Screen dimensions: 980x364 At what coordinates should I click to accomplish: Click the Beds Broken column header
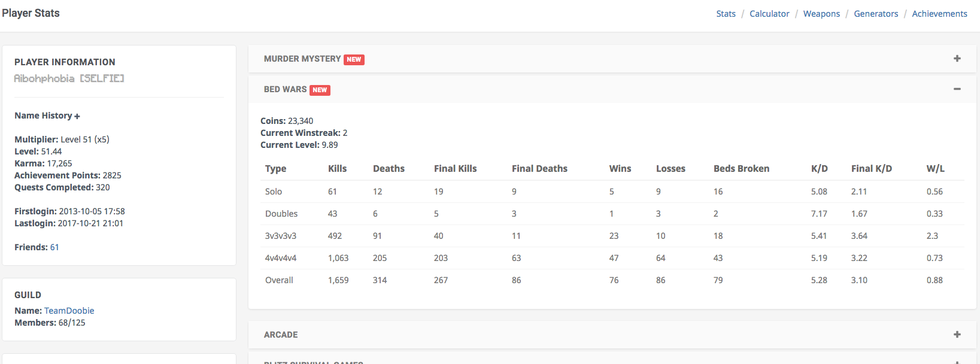coord(741,169)
